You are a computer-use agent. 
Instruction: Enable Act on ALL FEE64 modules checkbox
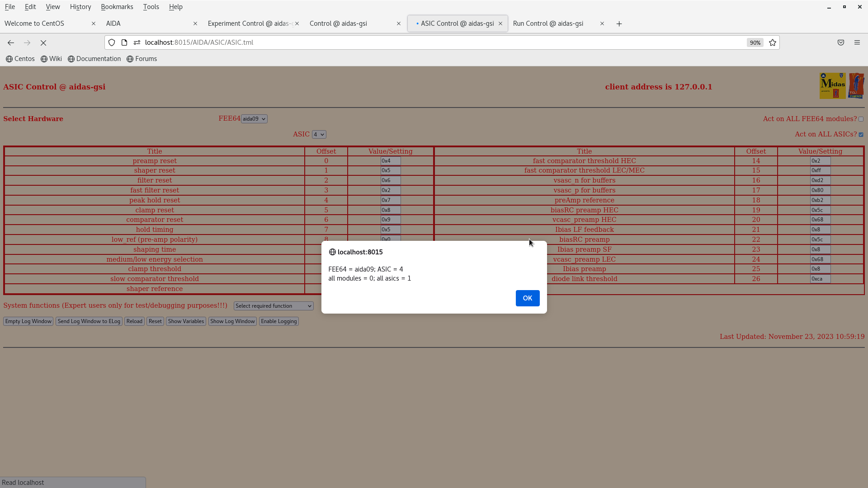pos(861,119)
